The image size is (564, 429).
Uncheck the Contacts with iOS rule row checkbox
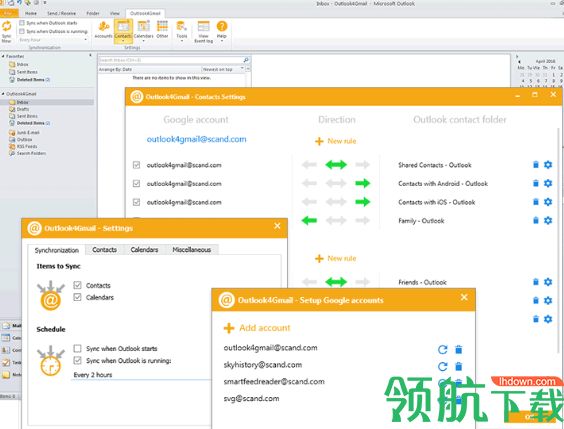pyautogui.click(x=136, y=202)
